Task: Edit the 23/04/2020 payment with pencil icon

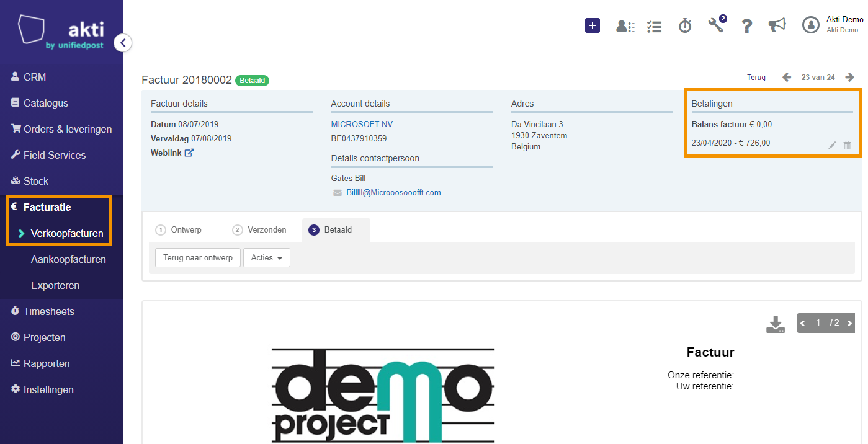Action: pyautogui.click(x=833, y=145)
